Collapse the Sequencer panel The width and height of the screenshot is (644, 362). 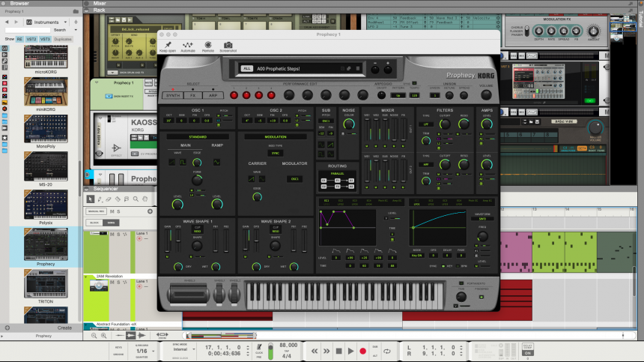(87, 189)
